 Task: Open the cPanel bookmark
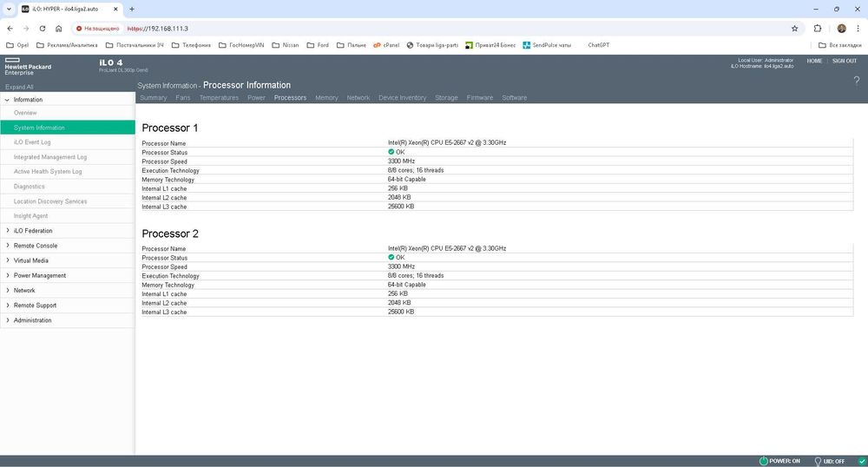pos(386,45)
